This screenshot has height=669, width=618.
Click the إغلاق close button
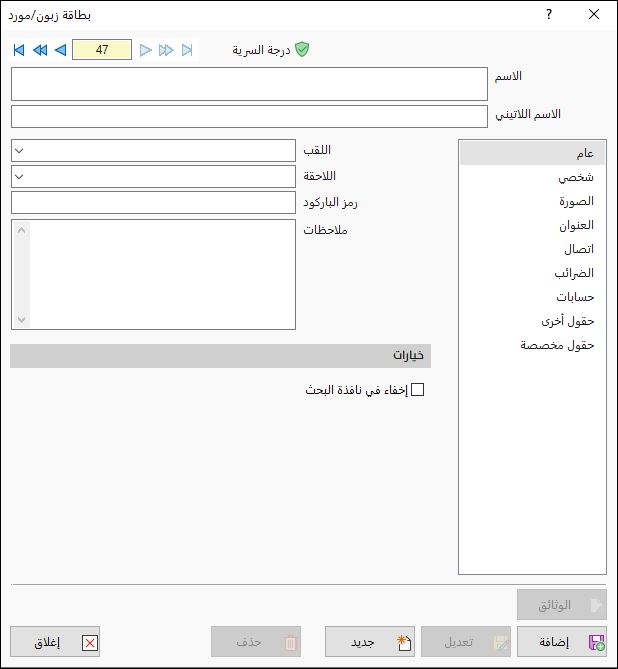click(x=55, y=641)
